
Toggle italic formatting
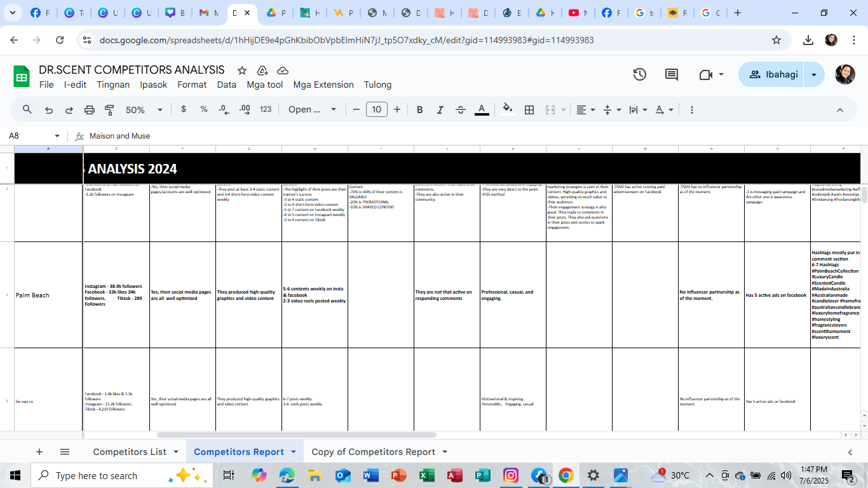click(440, 109)
